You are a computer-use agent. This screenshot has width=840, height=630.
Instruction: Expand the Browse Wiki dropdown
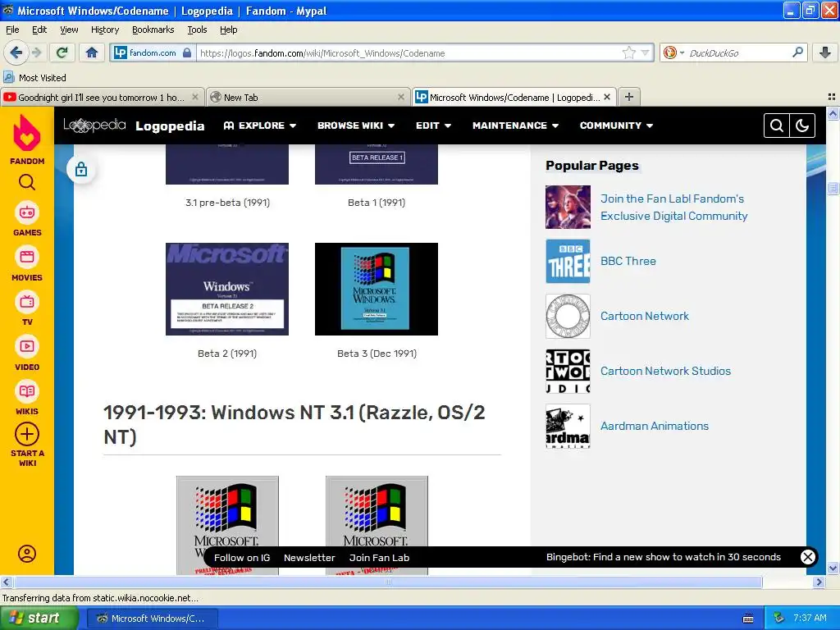(356, 126)
